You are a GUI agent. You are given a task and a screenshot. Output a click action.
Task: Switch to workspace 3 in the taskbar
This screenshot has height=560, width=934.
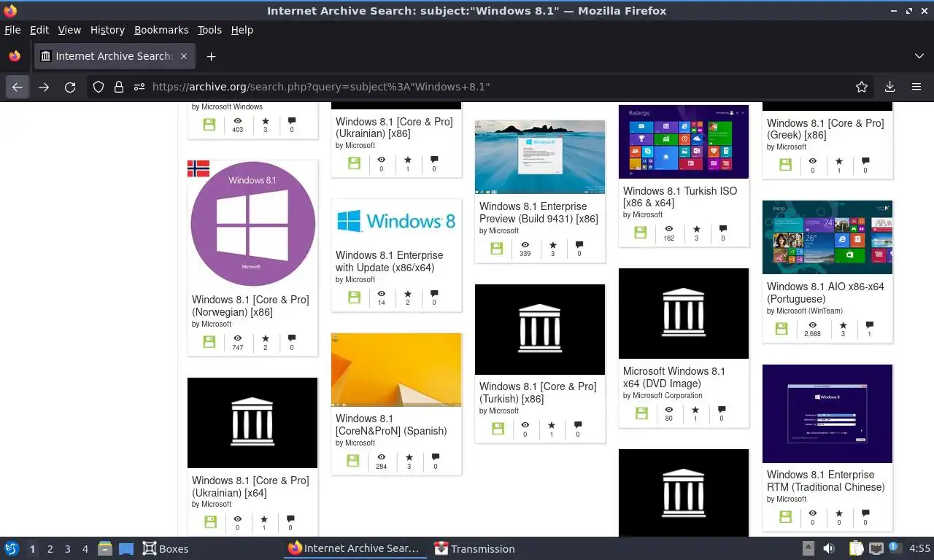tap(68, 549)
